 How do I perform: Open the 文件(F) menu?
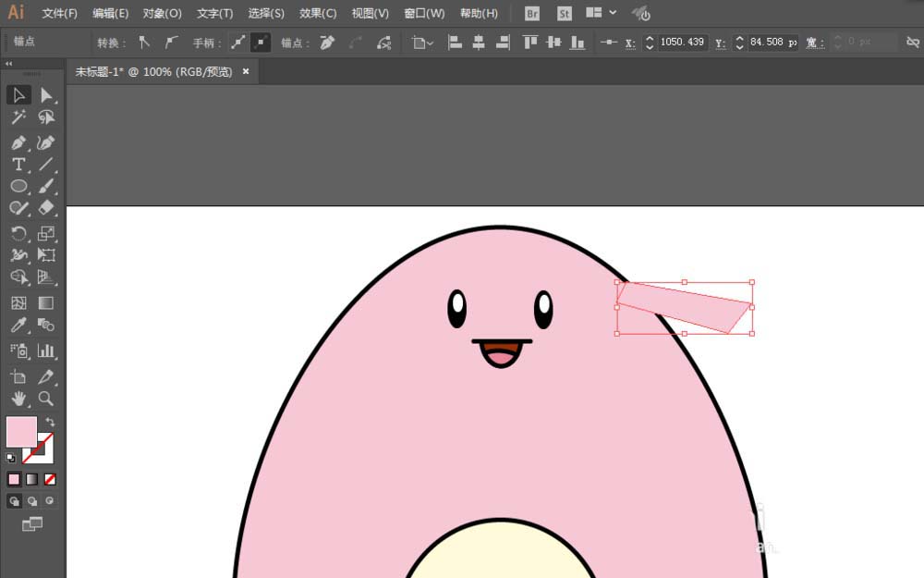(59, 13)
